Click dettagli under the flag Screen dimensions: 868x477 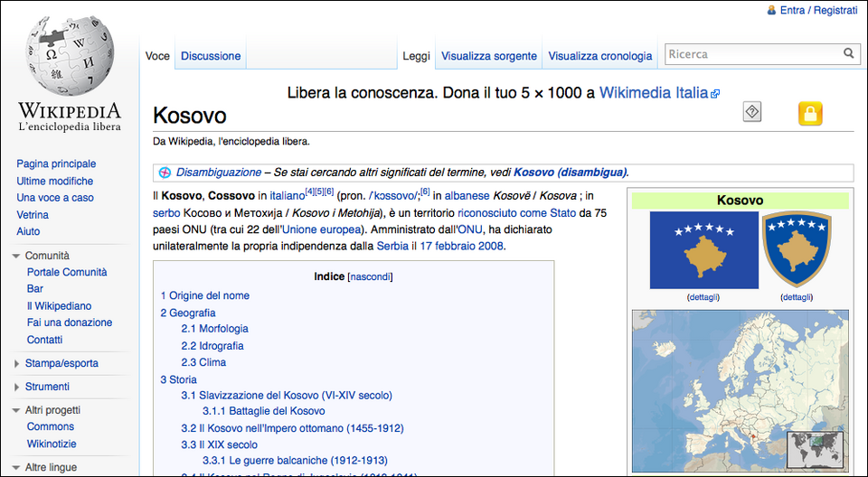(703, 297)
